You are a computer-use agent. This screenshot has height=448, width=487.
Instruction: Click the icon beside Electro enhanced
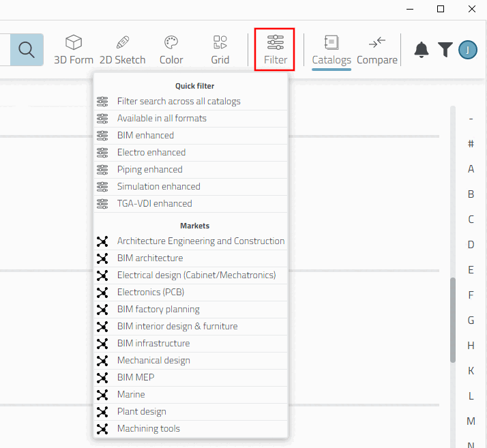point(102,153)
